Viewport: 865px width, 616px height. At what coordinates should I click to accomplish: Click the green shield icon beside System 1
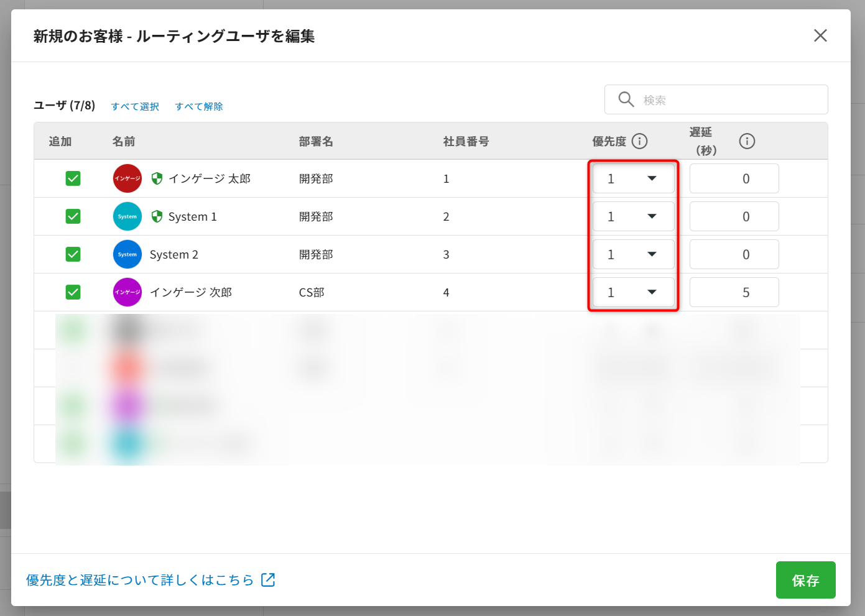click(157, 216)
